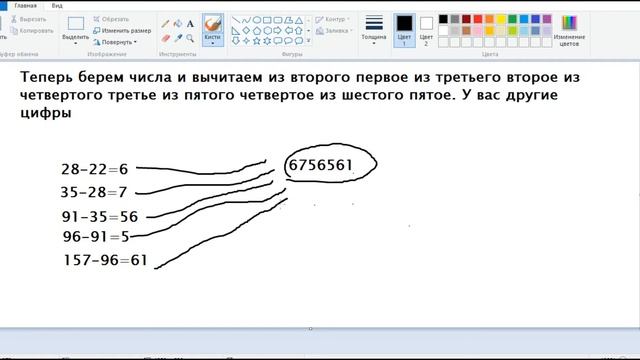Pick the orange color swatch

pyautogui.click(x=489, y=19)
